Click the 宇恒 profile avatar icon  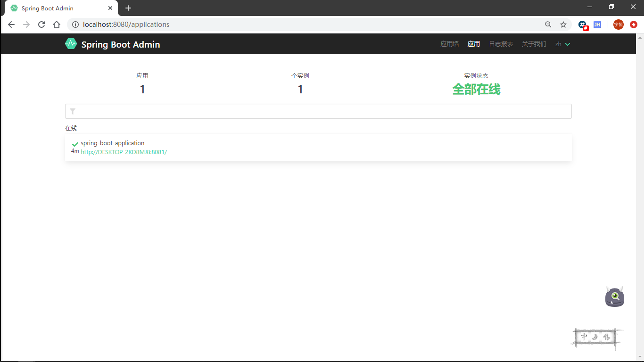[x=618, y=24]
